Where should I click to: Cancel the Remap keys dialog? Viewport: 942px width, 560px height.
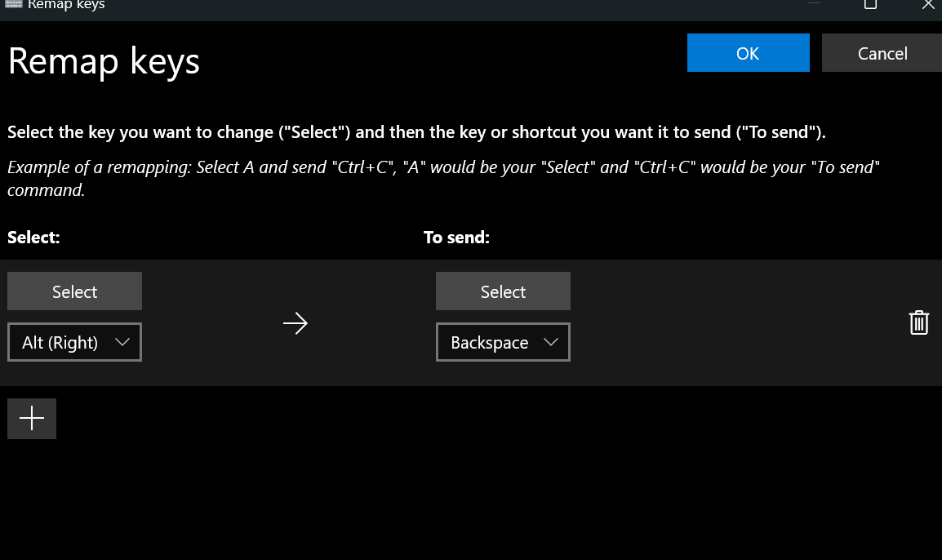coord(882,52)
